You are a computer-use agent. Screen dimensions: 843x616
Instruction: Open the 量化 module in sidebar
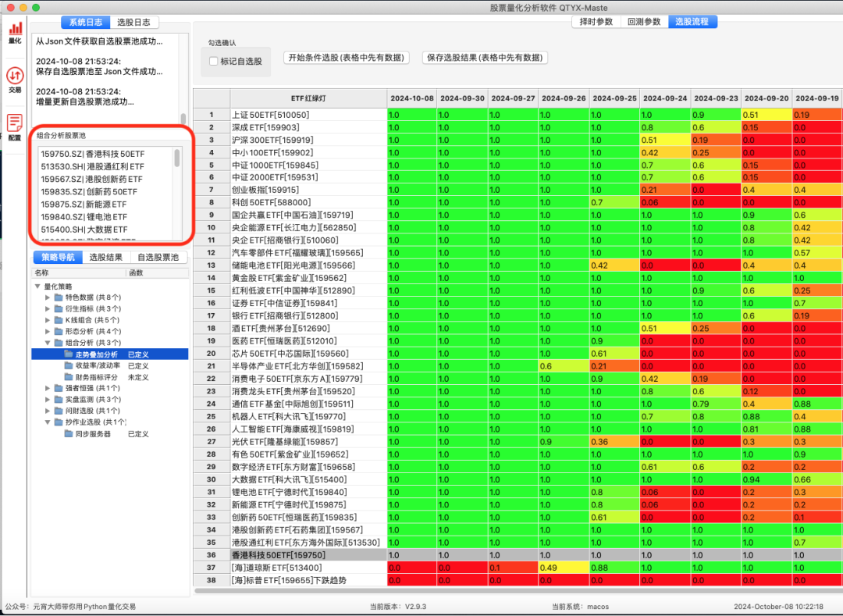pyautogui.click(x=15, y=32)
